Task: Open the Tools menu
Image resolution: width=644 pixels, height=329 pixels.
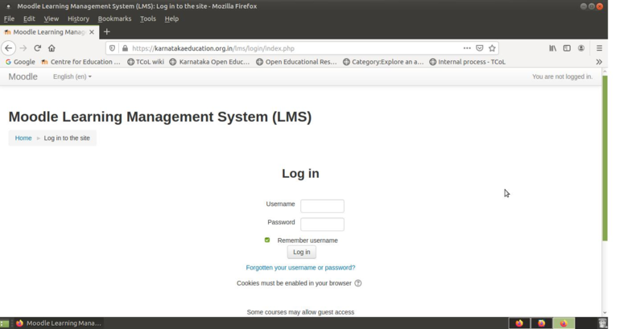Action: [x=148, y=19]
